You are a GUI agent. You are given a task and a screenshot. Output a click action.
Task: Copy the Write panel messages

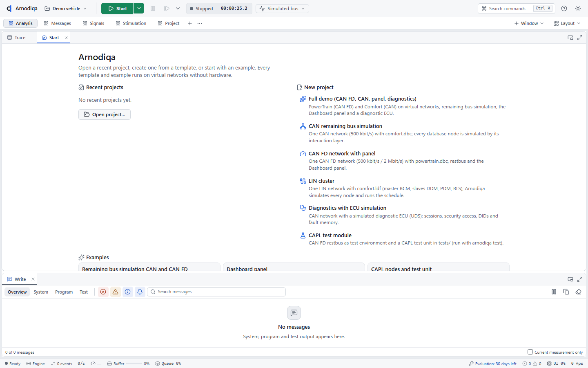pyautogui.click(x=566, y=292)
